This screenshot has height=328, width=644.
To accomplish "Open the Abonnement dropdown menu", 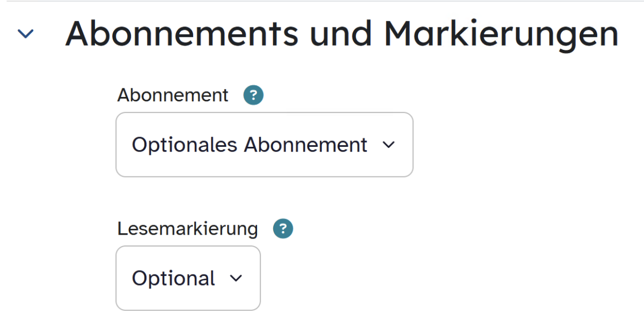I will click(264, 145).
